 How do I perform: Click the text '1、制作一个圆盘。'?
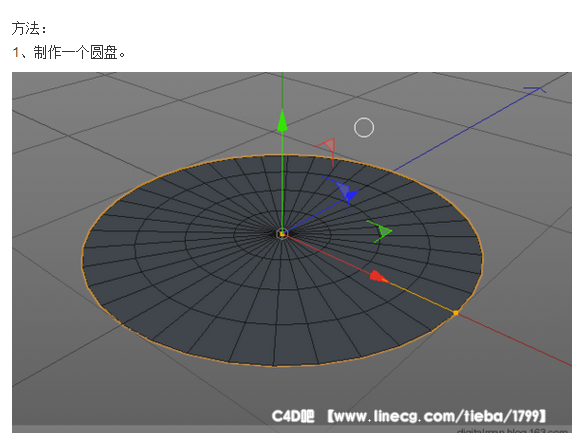[x=69, y=53]
